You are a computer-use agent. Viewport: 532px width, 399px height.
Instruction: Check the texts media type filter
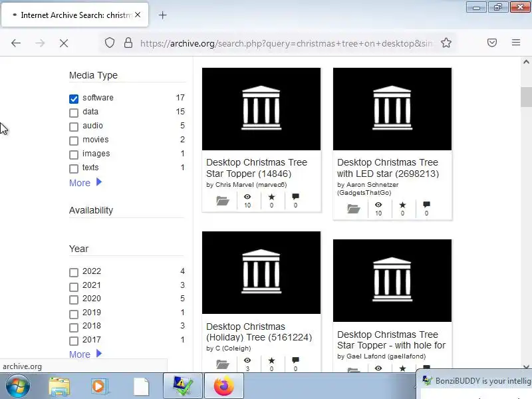(74, 168)
